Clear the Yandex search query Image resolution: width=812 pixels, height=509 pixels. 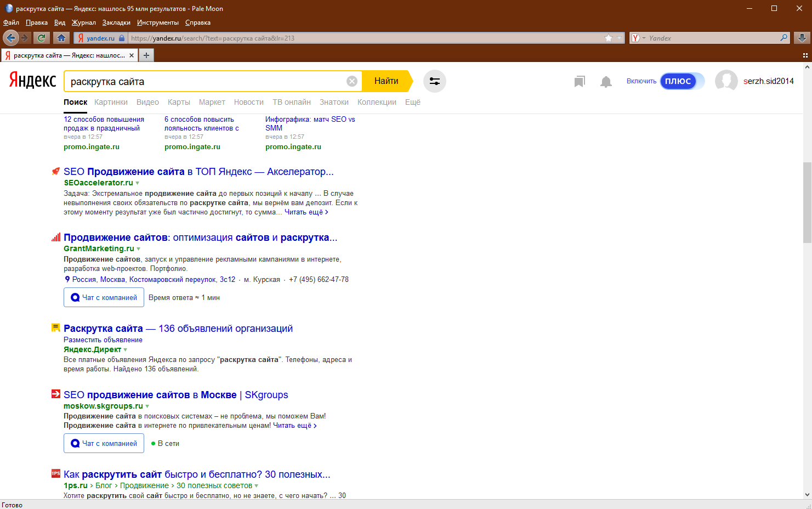click(x=352, y=81)
